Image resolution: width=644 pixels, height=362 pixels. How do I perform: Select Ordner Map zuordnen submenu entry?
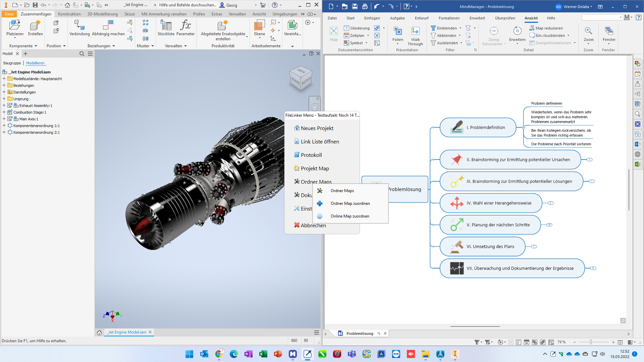350,203
